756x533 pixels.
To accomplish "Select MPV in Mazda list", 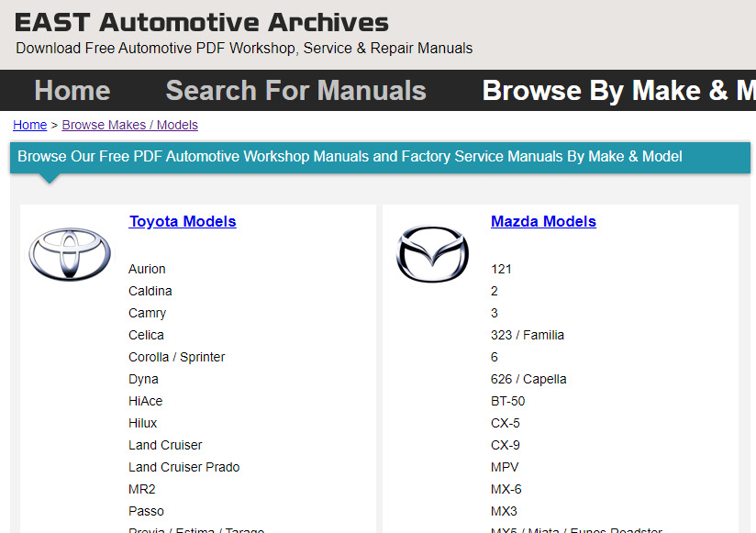I will 505,467.
